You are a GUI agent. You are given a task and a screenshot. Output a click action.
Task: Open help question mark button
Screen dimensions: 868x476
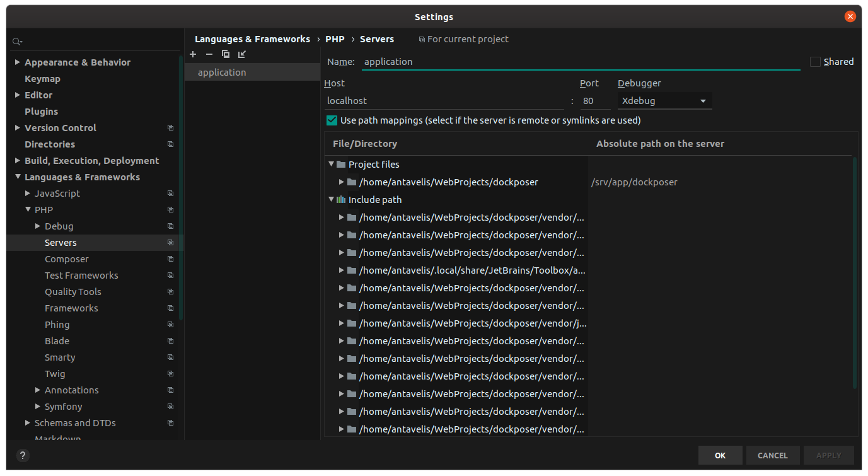click(x=22, y=455)
